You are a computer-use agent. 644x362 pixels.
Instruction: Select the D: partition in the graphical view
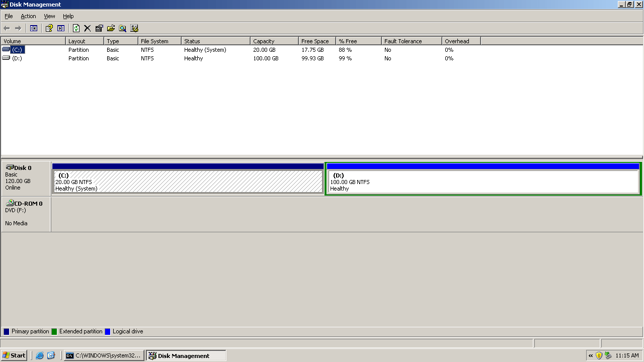tap(482, 181)
